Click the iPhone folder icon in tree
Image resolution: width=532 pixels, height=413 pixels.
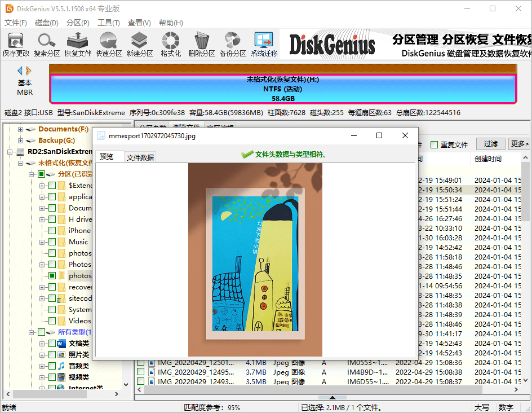pos(62,231)
